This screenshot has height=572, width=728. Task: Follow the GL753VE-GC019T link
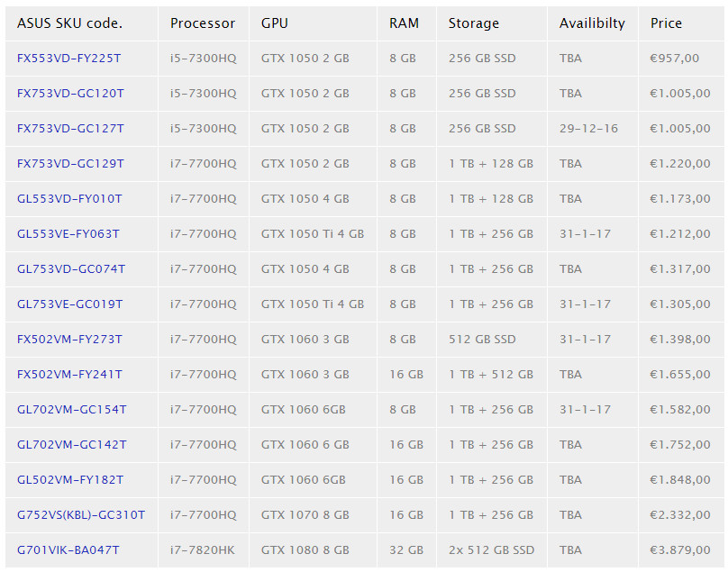pos(69,304)
